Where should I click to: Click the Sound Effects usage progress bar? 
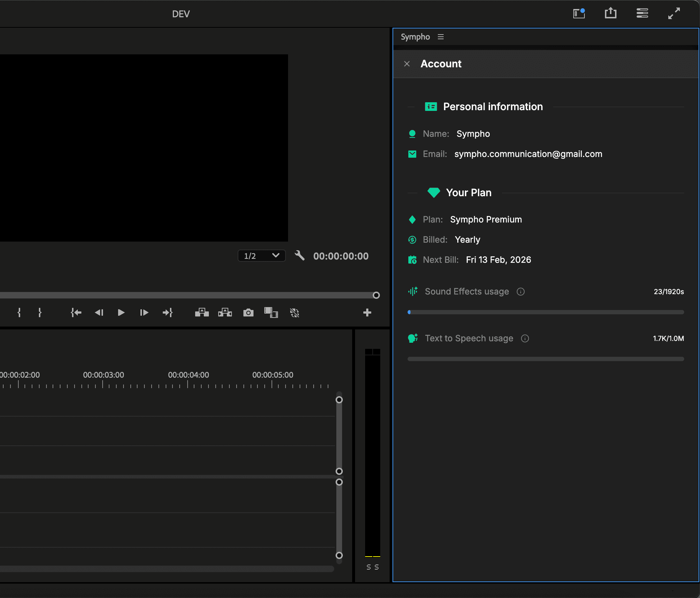(546, 312)
